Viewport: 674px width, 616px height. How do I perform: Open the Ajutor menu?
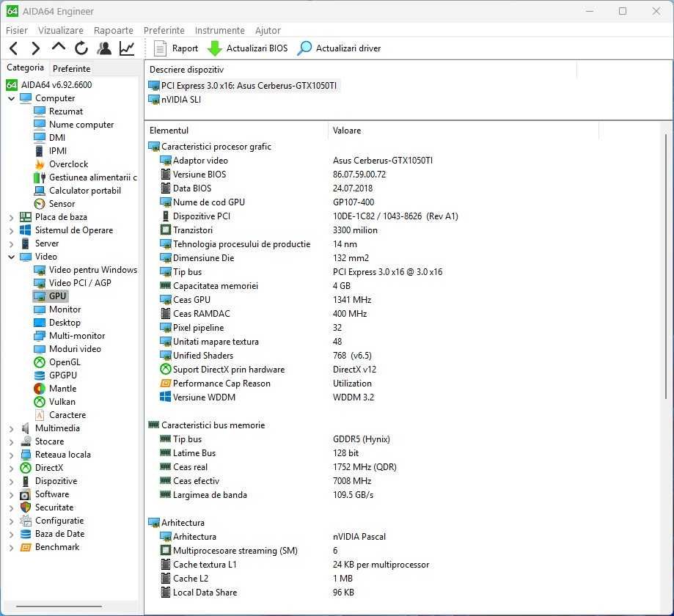click(x=268, y=31)
